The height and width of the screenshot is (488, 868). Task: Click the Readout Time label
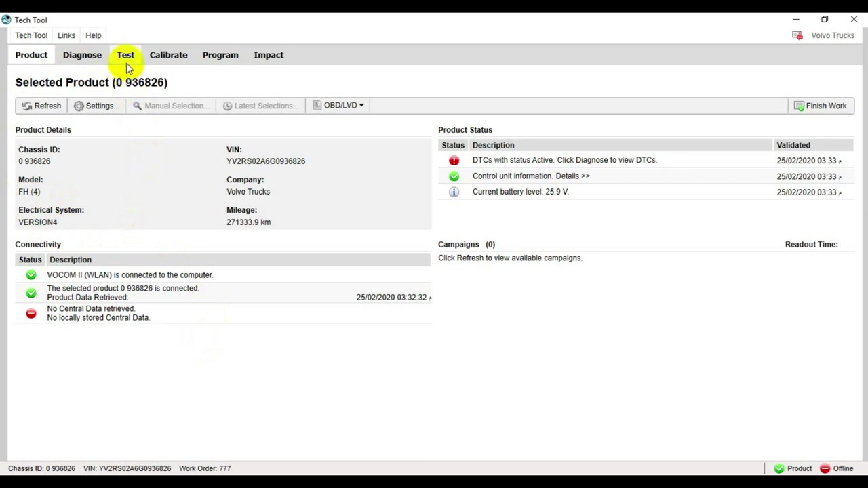click(811, 245)
